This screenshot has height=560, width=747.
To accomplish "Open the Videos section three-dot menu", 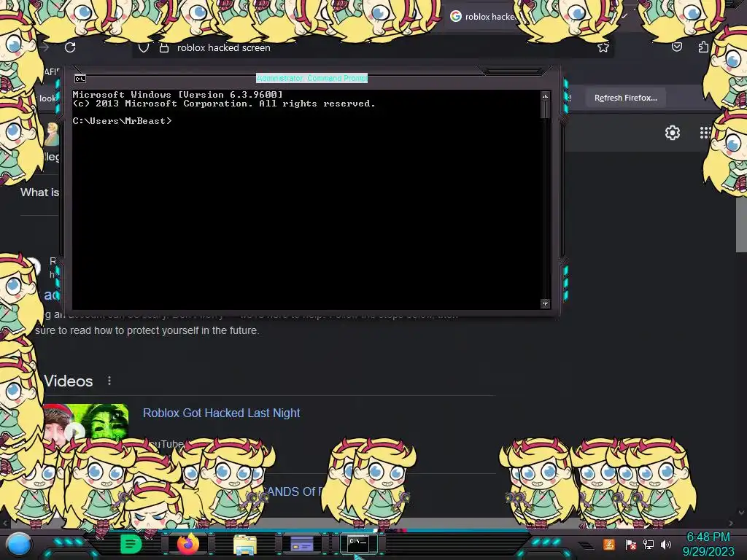I will point(109,381).
